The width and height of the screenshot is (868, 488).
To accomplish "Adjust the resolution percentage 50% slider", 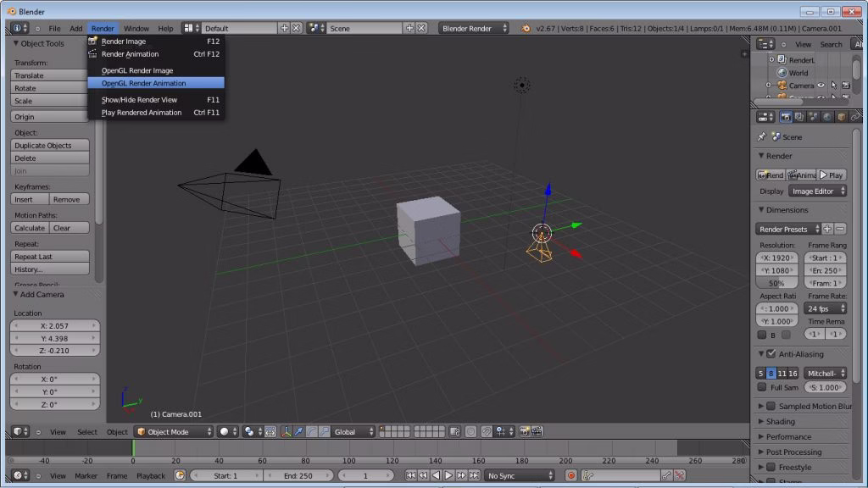I will (776, 283).
